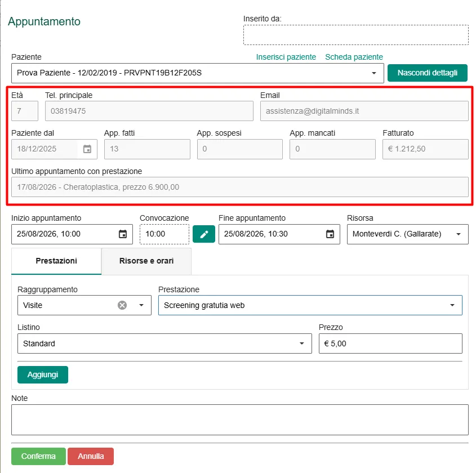Screen dimensions: 476x473
Task: Clear the Visite selection with the X icon
Action: (x=122, y=305)
